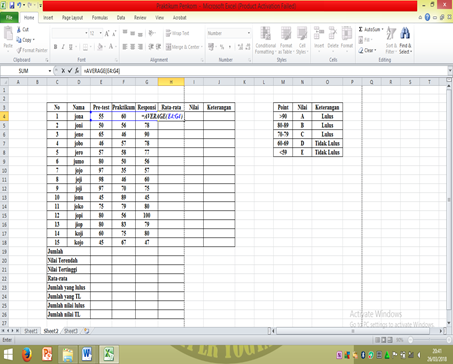Click the Insert Function fx icon
The image size is (453, 364).
pos(77,71)
